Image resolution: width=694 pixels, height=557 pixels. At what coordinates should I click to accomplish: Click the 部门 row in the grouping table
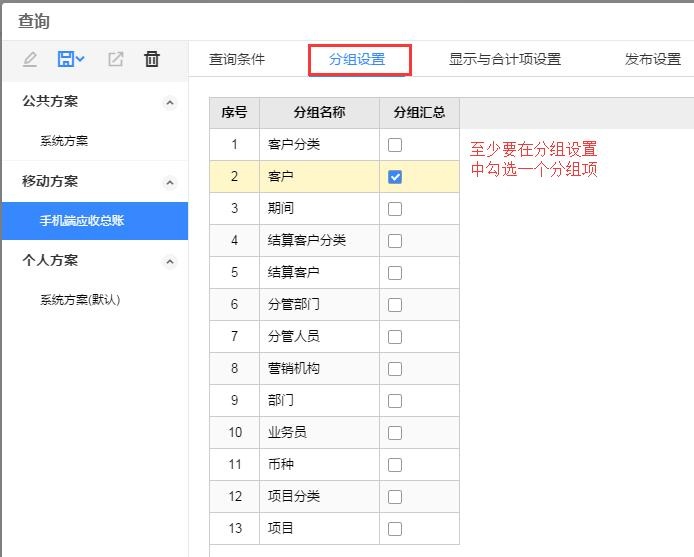point(335,400)
